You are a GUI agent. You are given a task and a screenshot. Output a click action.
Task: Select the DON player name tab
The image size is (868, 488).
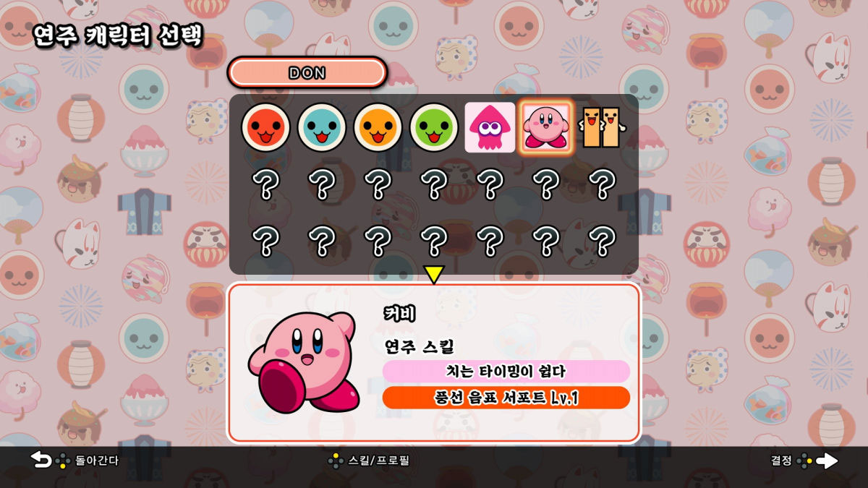(307, 73)
